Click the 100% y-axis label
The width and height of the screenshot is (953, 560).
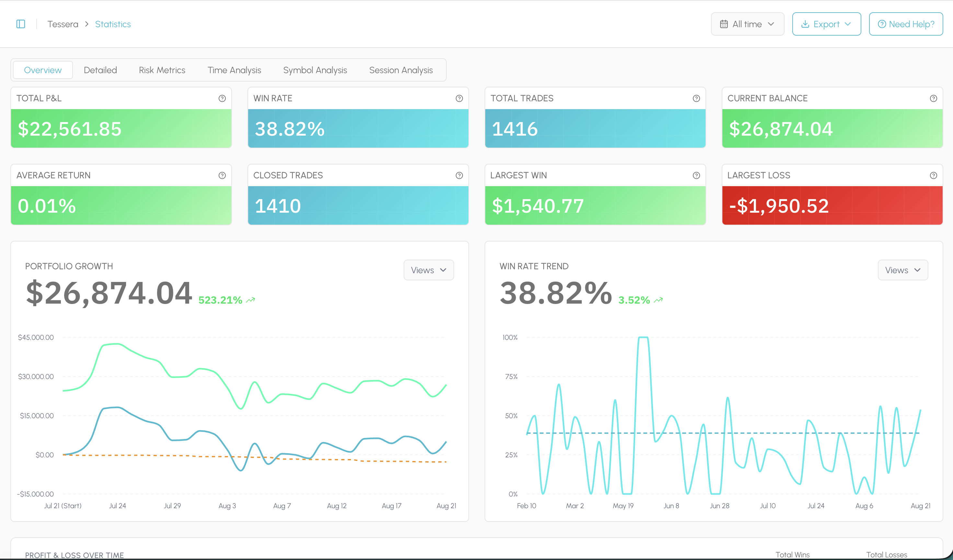(510, 337)
